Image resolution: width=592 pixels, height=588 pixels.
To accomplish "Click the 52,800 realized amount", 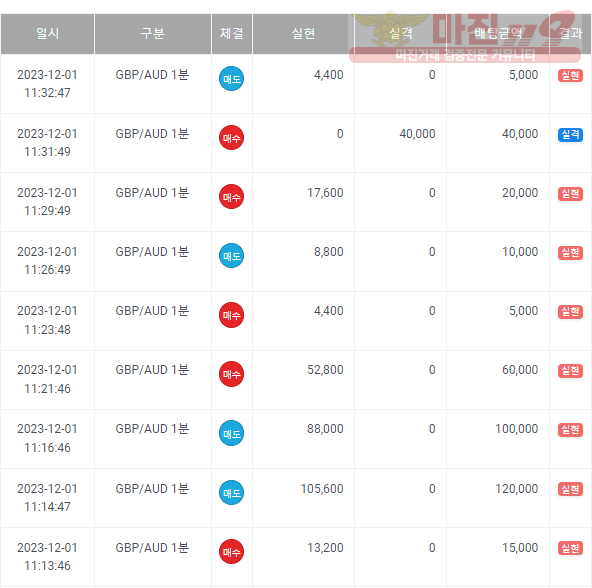I will [325, 370].
